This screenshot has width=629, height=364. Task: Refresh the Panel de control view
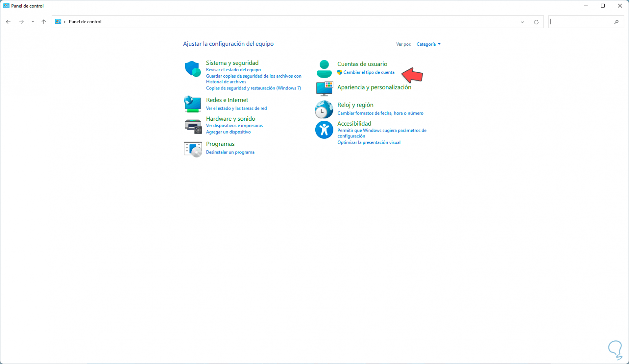click(536, 22)
